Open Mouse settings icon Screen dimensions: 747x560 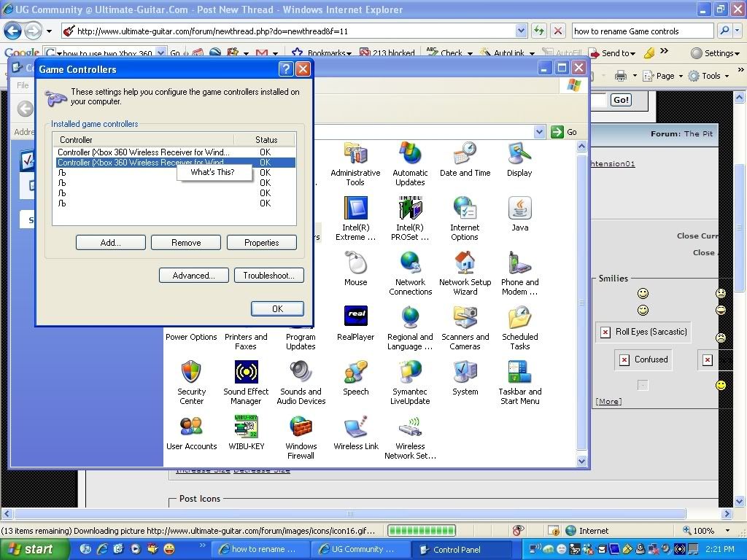point(356,268)
